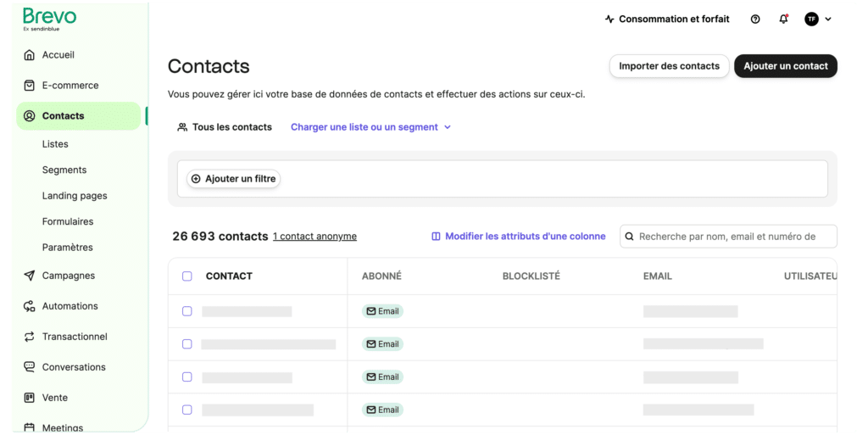868x435 pixels.
Task: Click the Conversations chat bubble icon
Action: pos(30,367)
